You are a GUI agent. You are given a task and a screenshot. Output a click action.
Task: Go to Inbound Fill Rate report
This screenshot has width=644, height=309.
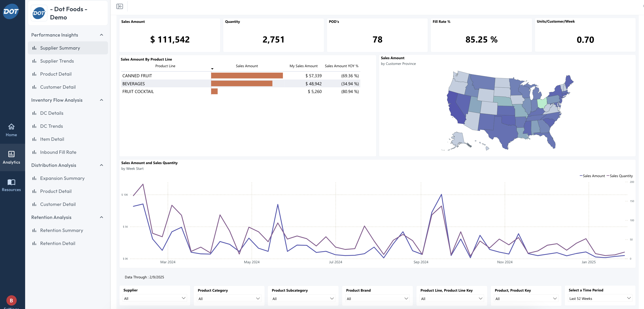pos(58,152)
